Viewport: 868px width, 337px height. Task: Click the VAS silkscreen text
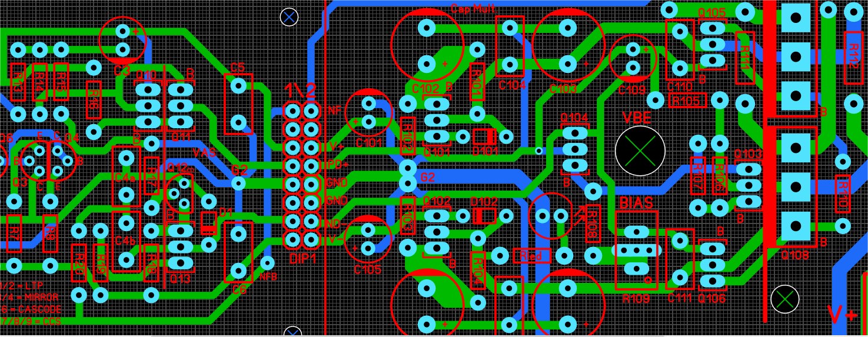204,152
